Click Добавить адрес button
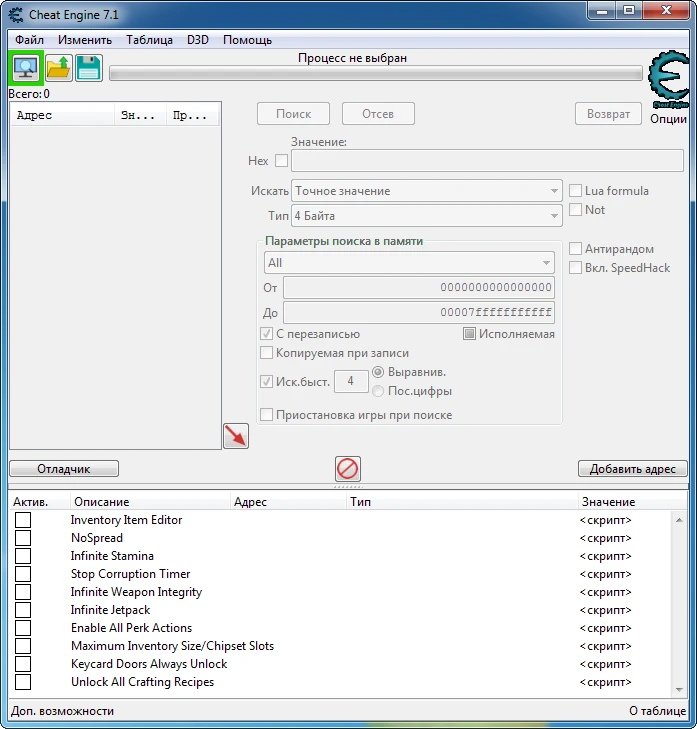 click(632, 469)
